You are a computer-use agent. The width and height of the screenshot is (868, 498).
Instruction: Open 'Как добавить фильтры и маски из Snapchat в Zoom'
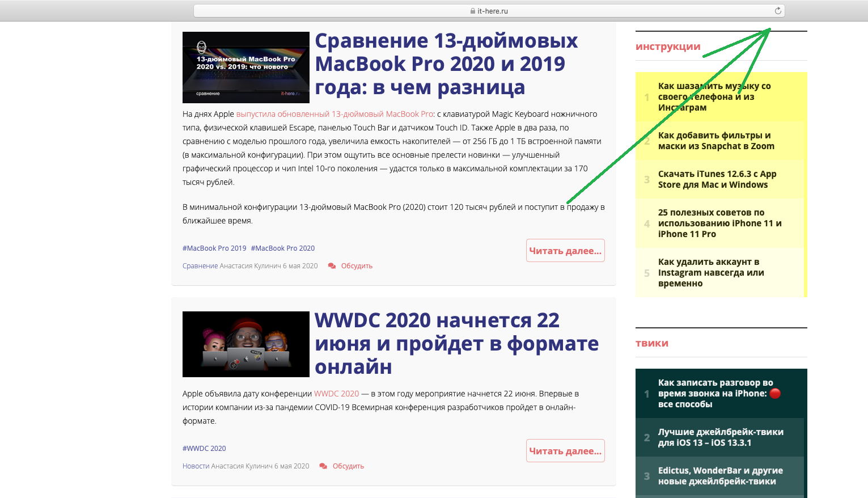point(716,141)
